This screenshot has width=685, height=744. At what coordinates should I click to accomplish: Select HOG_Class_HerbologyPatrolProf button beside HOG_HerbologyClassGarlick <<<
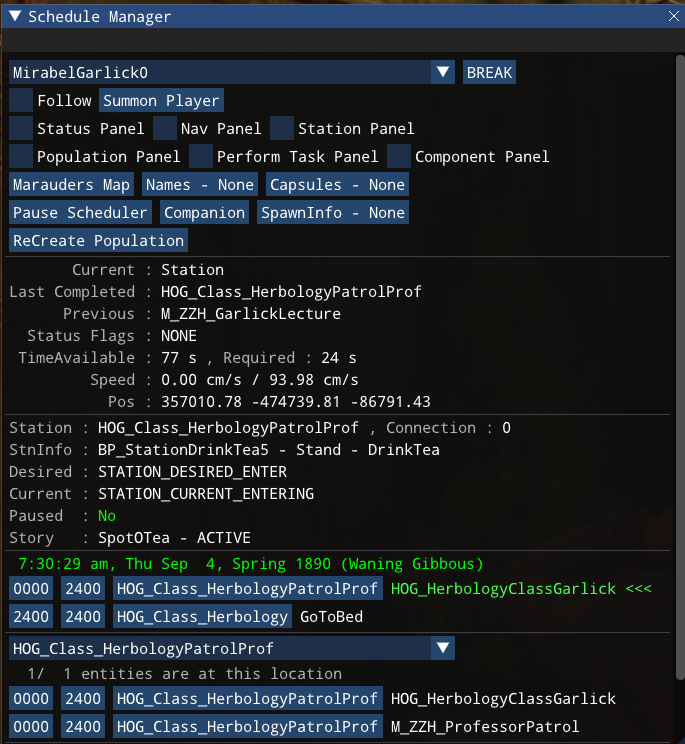[248, 588]
